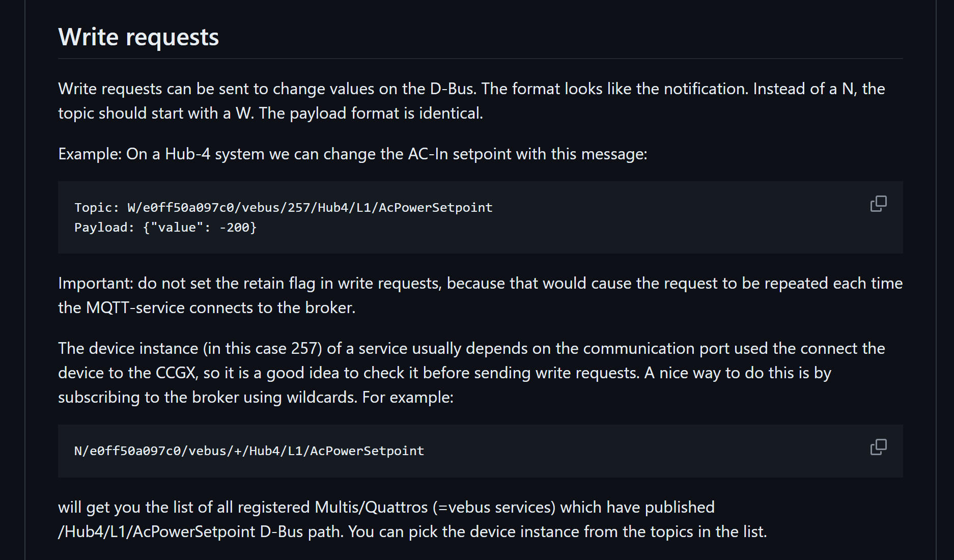Click the line "topic should start with a W"
The width and height of the screenshot is (954, 560).
(x=270, y=113)
